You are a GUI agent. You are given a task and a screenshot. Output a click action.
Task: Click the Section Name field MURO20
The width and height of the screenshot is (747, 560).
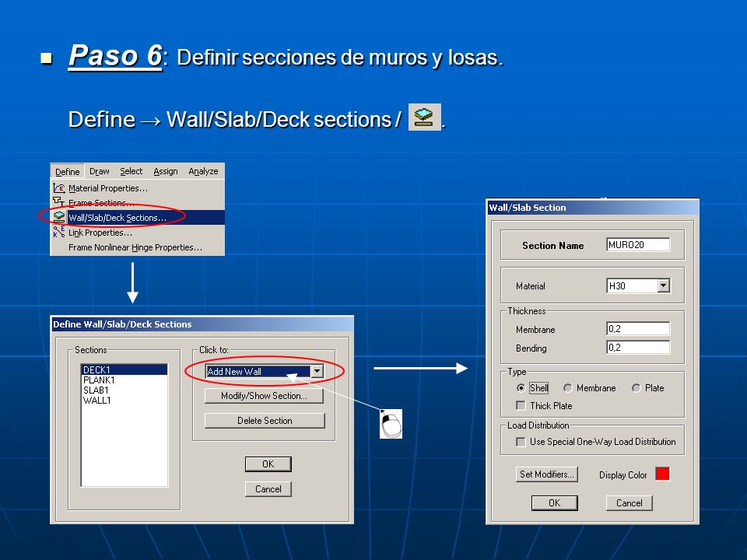tap(638, 245)
